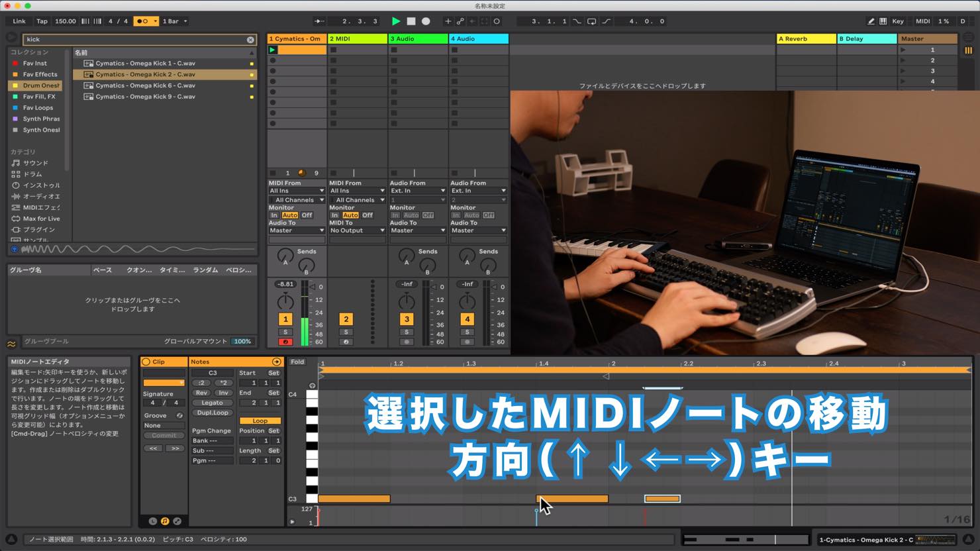Select the 3 Audio track header
The height and width of the screenshot is (551, 980).
(418, 39)
